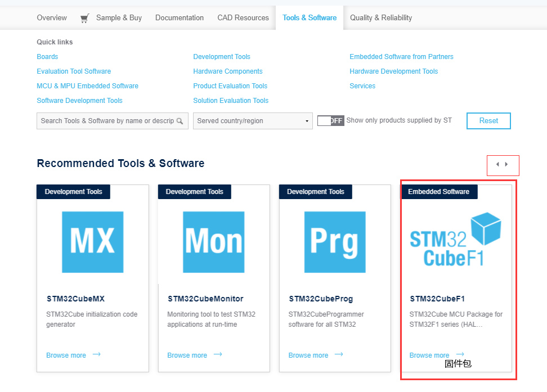Focus the Search Tools & Software field
547x392 pixels.
coord(113,121)
